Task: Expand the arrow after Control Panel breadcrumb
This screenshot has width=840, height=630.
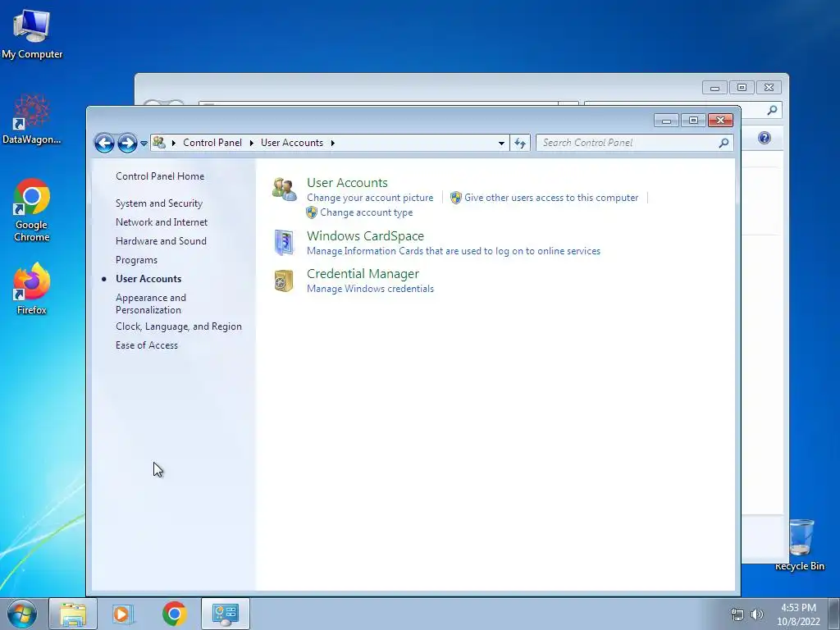Action: [x=251, y=143]
